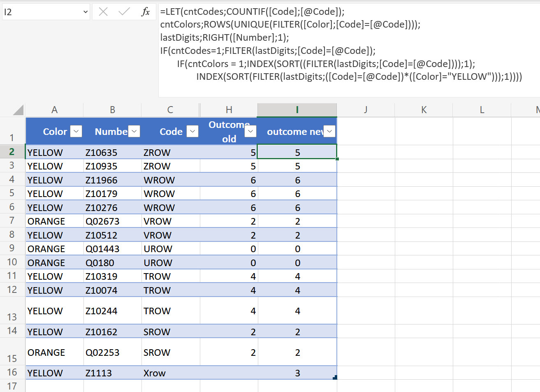The image size is (540, 392).
Task: Click cell containing Z10635
Action: coord(112,152)
